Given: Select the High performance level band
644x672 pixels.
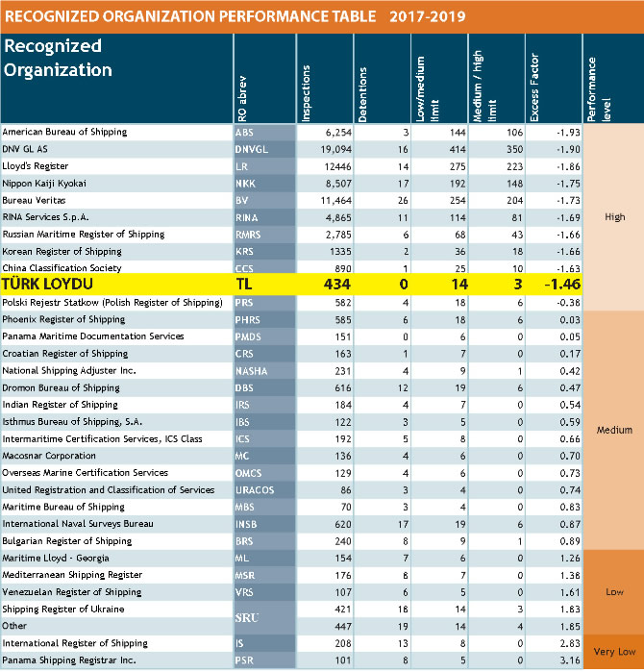Looking at the screenshot, I should coord(615,217).
